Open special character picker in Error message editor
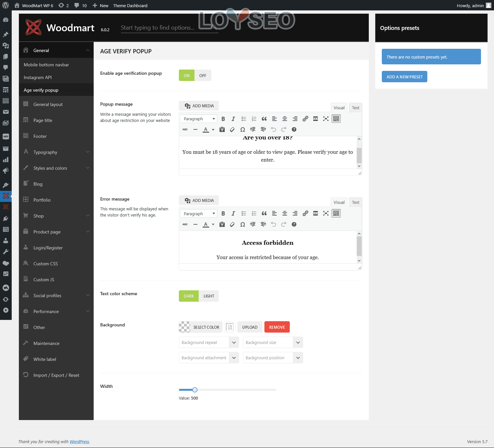The width and height of the screenshot is (494, 448). pyautogui.click(x=243, y=224)
